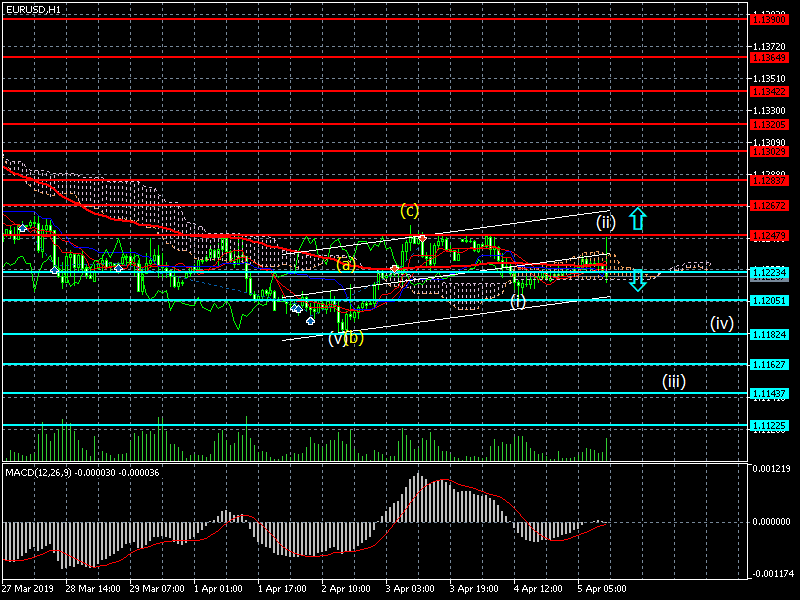Click the 28 Mar 14:00 time label
Viewport: 800px width, 600px height.
(93, 589)
